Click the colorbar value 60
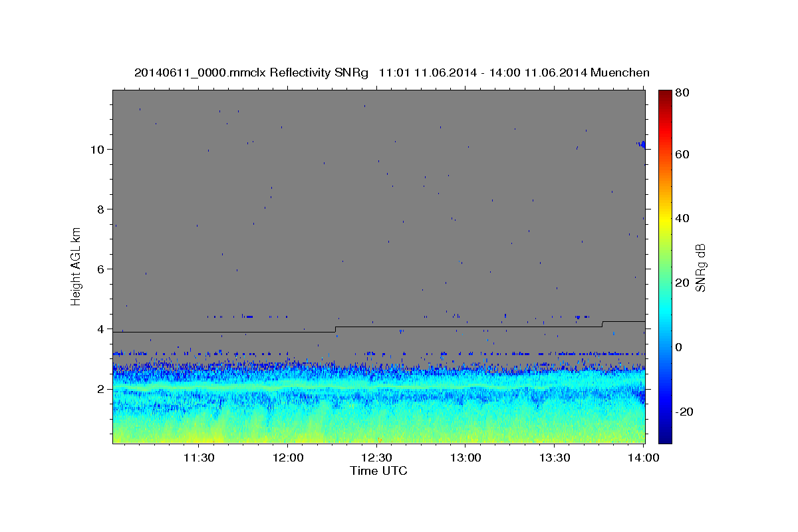Image resolution: width=798 pixels, height=532 pixels. 682,154
